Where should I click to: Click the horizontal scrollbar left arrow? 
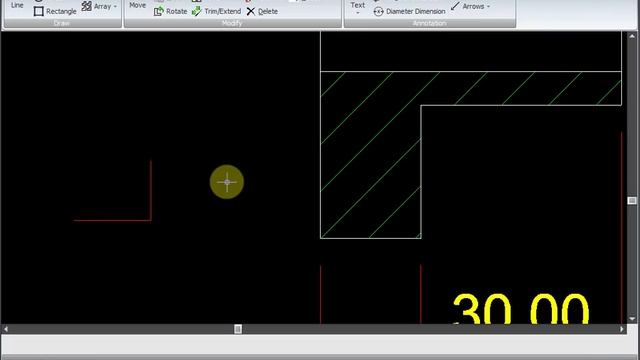pos(6,329)
